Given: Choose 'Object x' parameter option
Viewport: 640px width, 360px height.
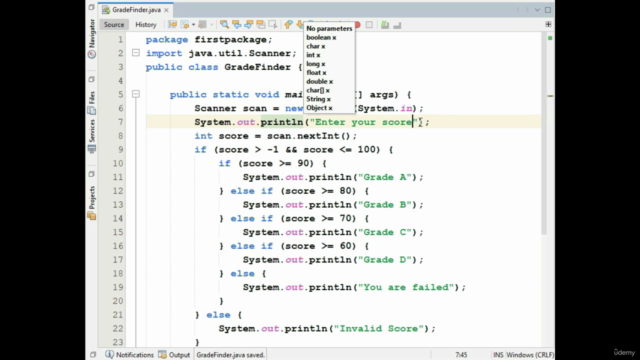Looking at the screenshot, I should (319, 108).
